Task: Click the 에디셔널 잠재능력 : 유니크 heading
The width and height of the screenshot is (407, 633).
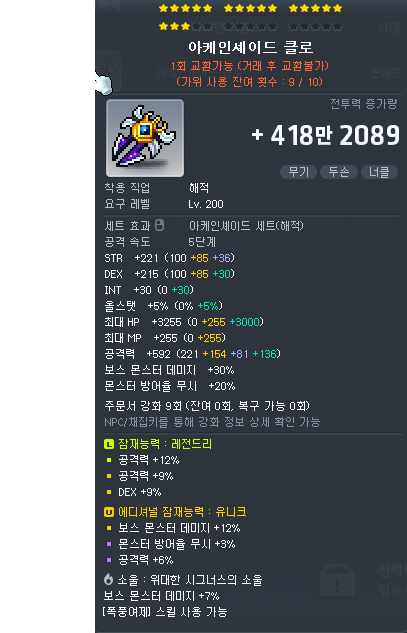Action: pos(182,512)
